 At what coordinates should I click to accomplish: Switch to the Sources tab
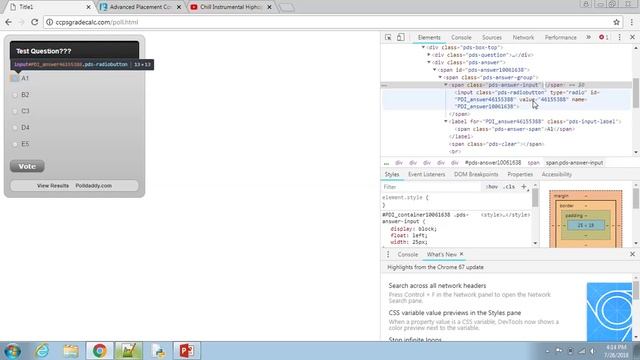[x=492, y=37]
